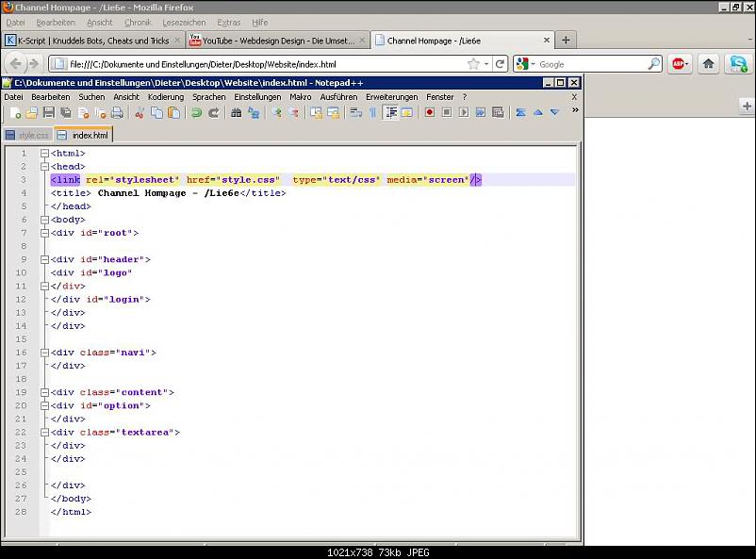Play back the recorded macro
Screen dimensions: 756x559
464,112
